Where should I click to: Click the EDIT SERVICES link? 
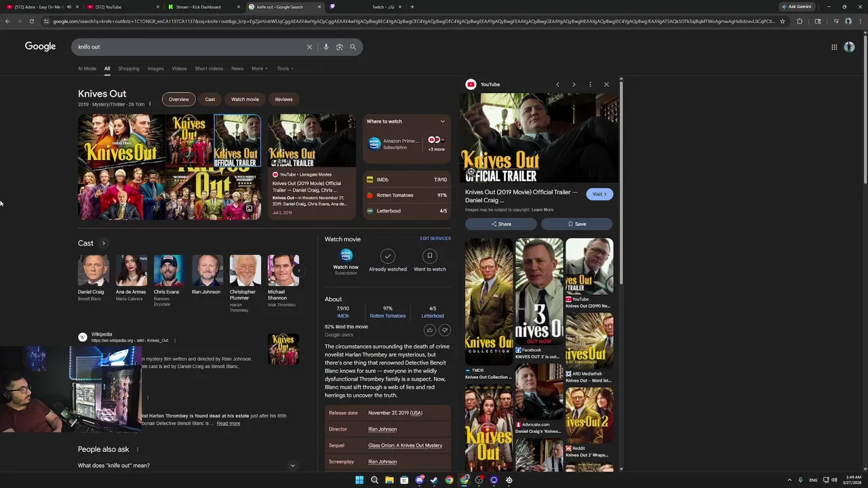click(x=435, y=239)
